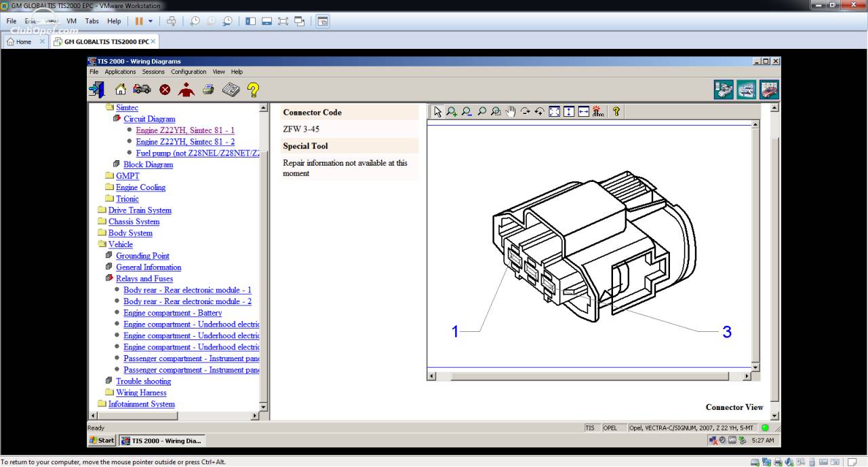Click tree panel horizontal scrollbar right arrow
868x467 pixels.
255,415
